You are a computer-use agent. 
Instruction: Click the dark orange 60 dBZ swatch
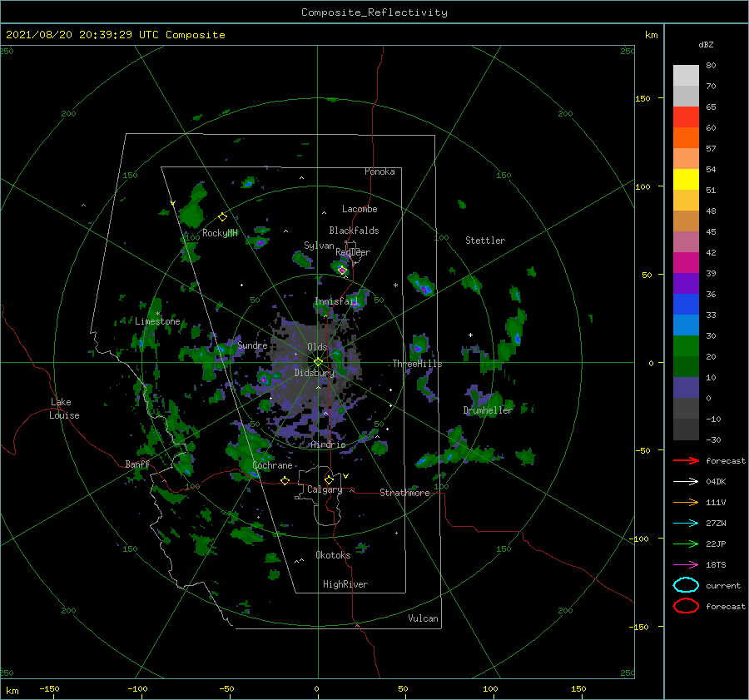tap(686, 137)
